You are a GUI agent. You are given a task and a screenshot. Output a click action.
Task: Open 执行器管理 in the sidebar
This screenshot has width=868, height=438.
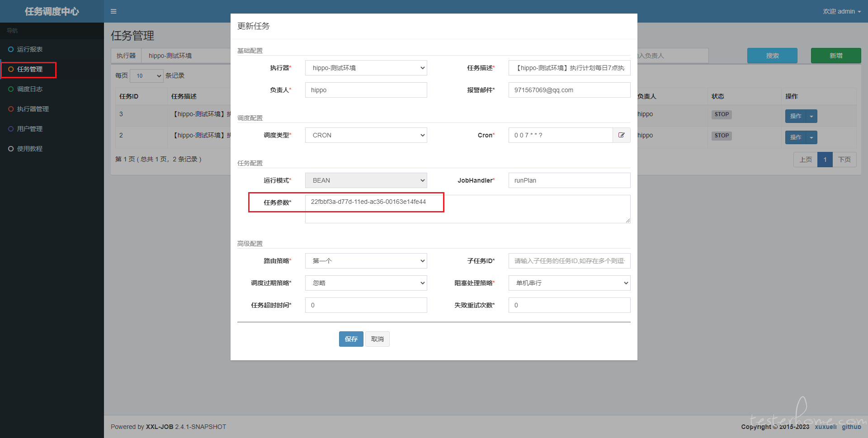pos(52,109)
